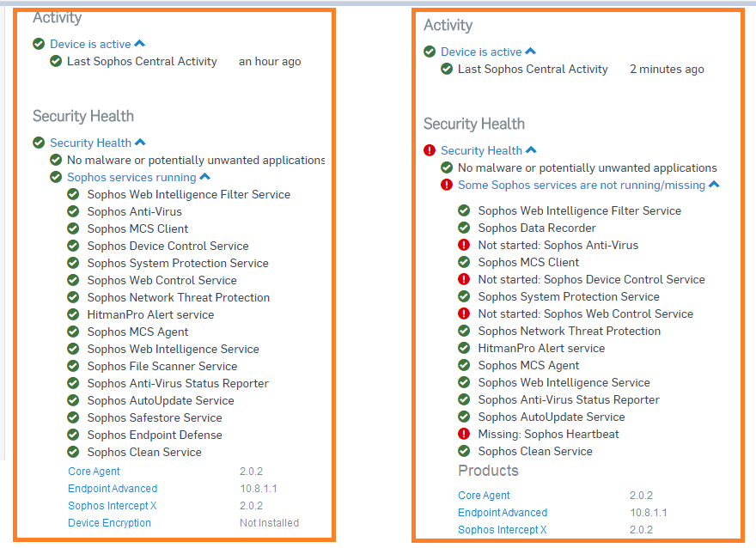Open Sophos Intercept X link, right panel
This screenshot has height=548, width=756.
point(503,530)
